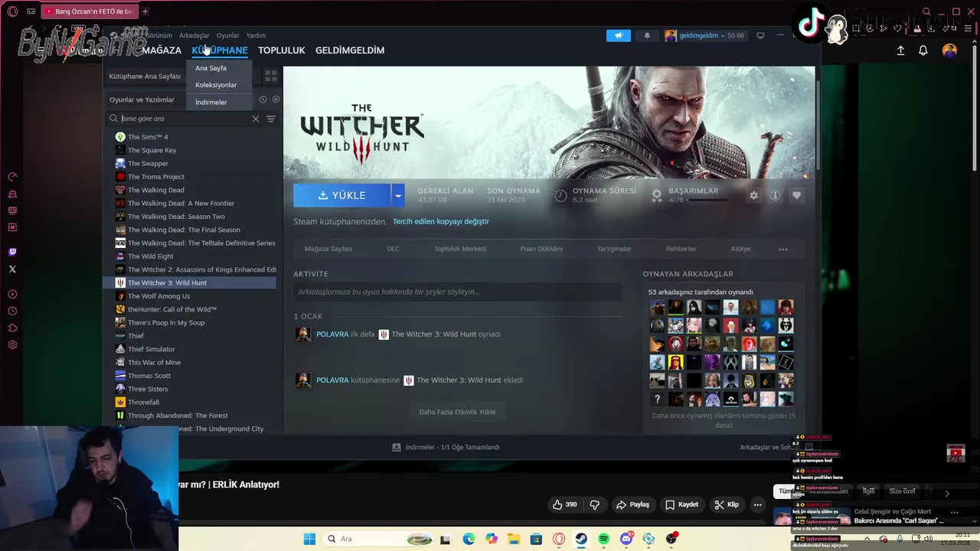Screen dimensions: 980x551
Task: Click the achievements BAŞARIMLAR progress bar
Action: pos(707,200)
